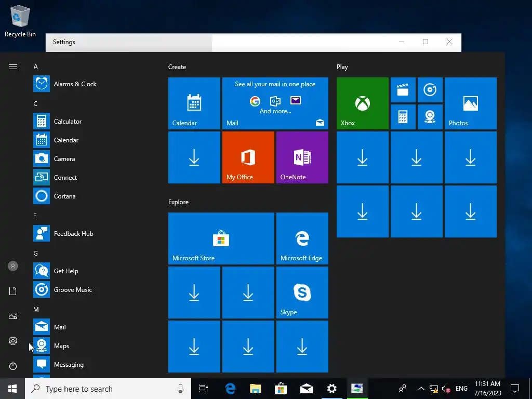Select the Explore group header
The width and height of the screenshot is (532, 399).
[x=178, y=202]
